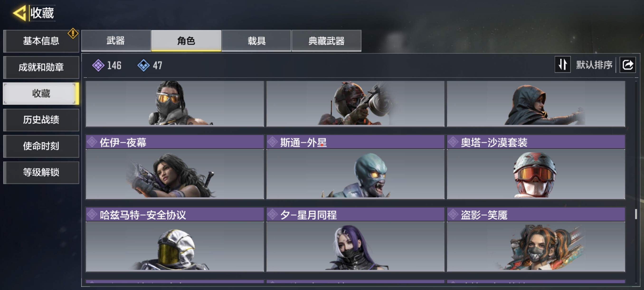Click diamond icon beside 盗影-笑魇 title
This screenshot has height=290, width=644.
click(453, 215)
